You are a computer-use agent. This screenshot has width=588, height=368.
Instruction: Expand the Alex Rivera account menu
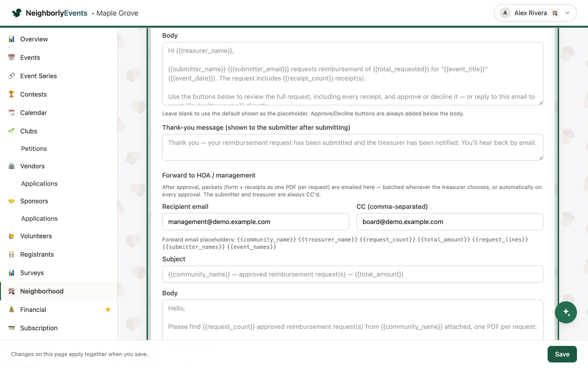(535, 13)
